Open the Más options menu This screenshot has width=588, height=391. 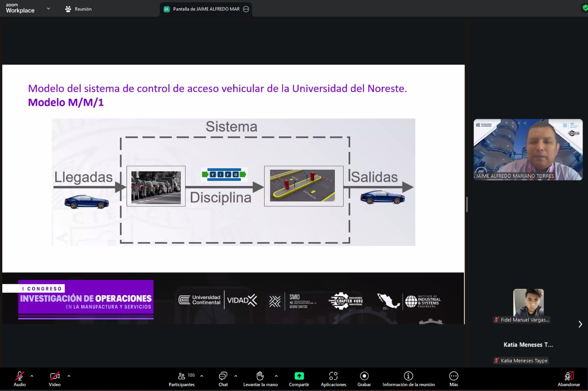click(453, 379)
